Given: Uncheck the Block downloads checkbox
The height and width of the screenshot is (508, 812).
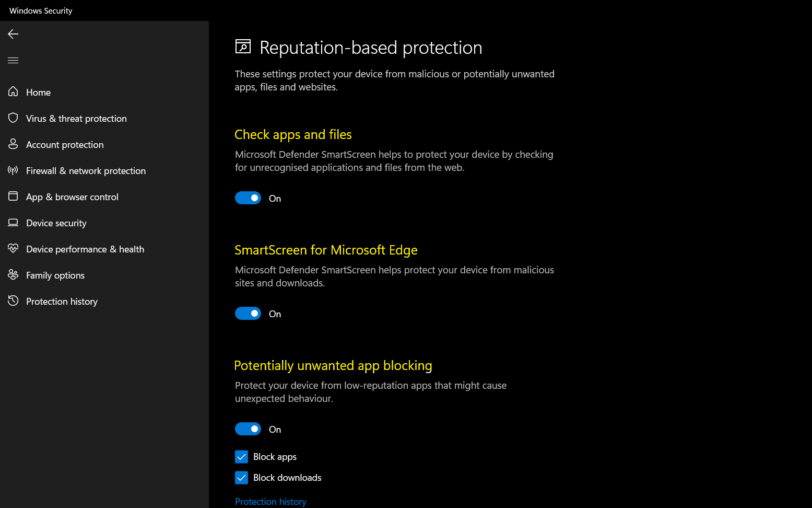Looking at the screenshot, I should 241,478.
